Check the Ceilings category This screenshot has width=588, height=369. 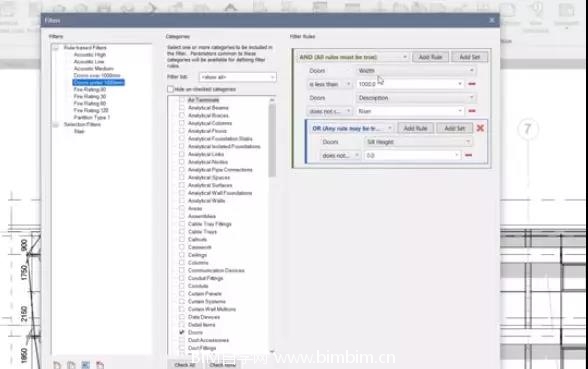(x=182, y=255)
